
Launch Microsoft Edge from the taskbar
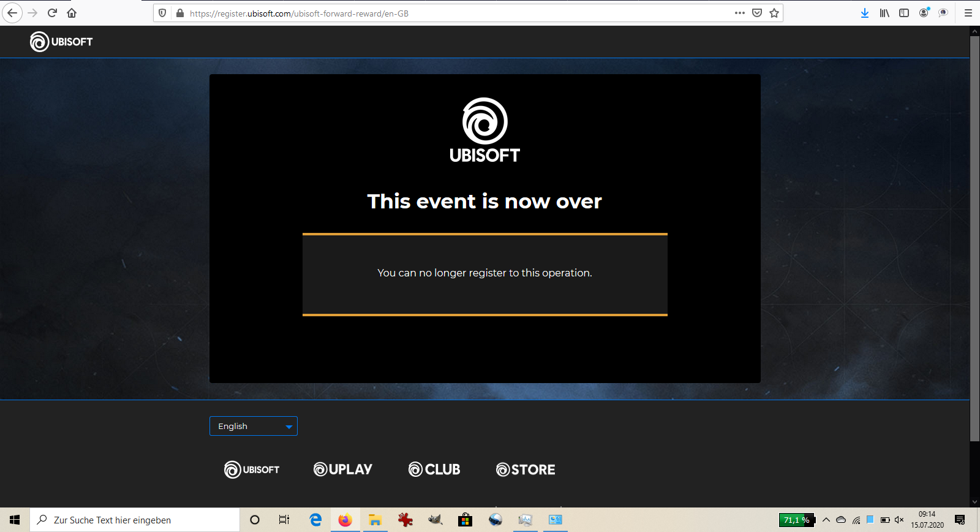point(315,520)
